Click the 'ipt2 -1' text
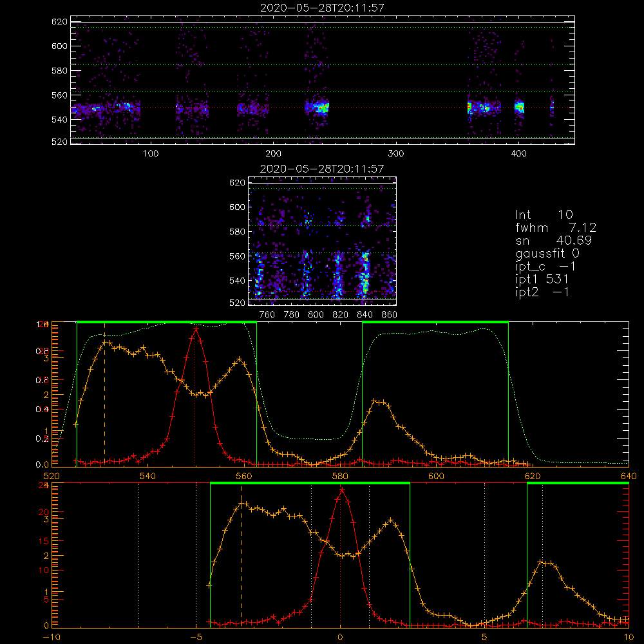644x644 pixels. pos(542,292)
